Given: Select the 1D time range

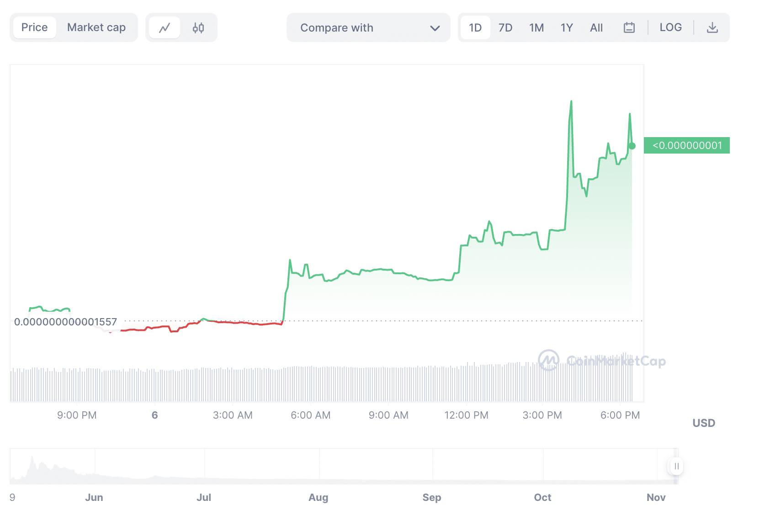Looking at the screenshot, I should [475, 28].
